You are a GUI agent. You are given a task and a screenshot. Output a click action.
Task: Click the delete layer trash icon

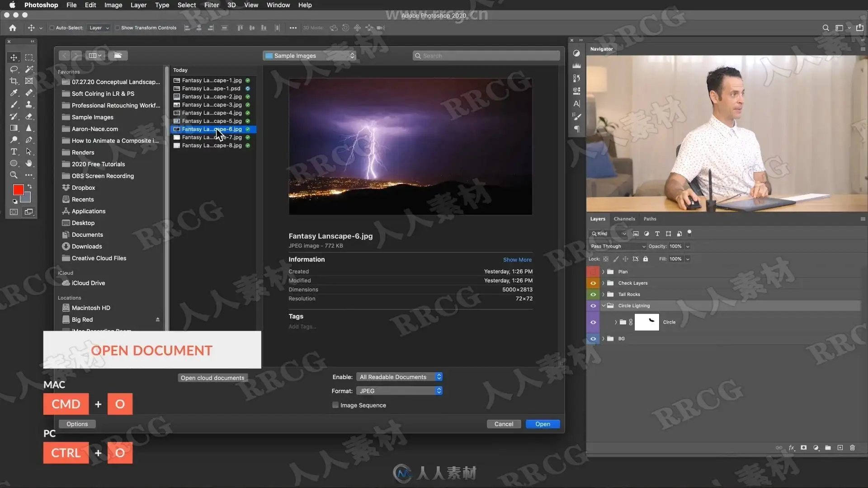click(x=852, y=448)
